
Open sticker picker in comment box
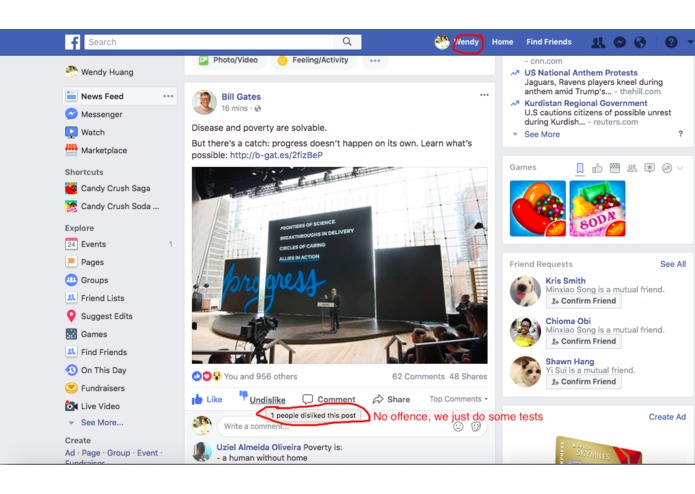(x=476, y=427)
